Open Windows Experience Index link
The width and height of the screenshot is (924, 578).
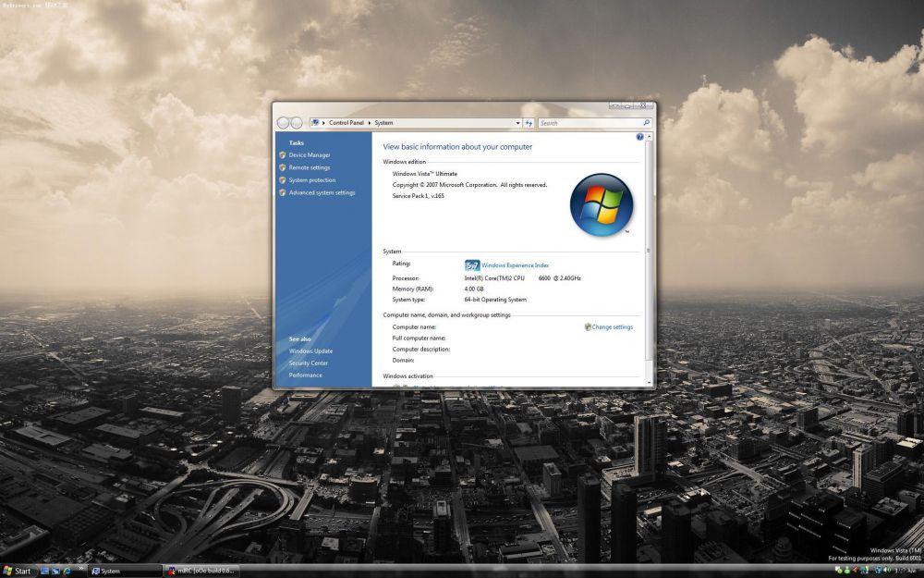pyautogui.click(x=515, y=265)
